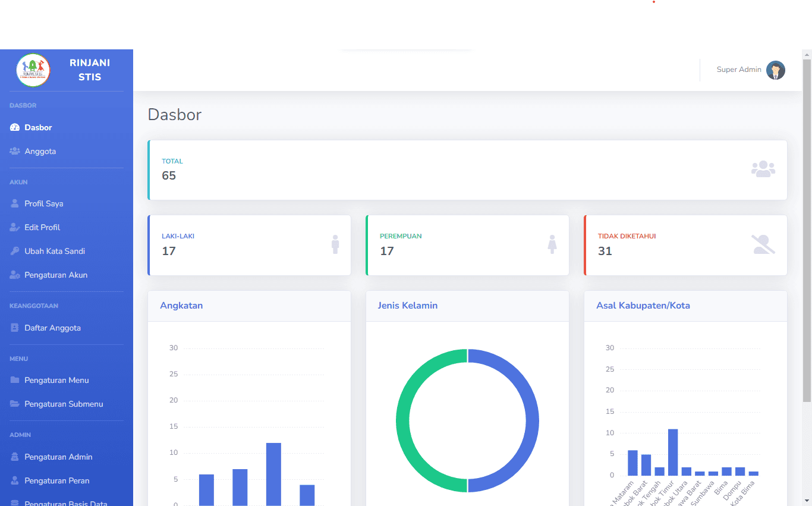This screenshot has height=506, width=812.
Task: Select Pengaturan Peran menu item
Action: point(56,481)
